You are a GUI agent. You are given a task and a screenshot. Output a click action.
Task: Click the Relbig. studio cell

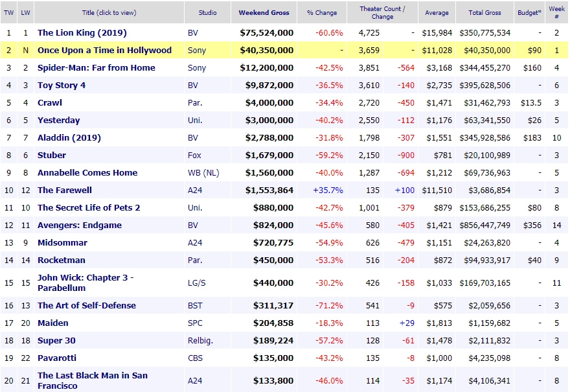click(x=200, y=340)
